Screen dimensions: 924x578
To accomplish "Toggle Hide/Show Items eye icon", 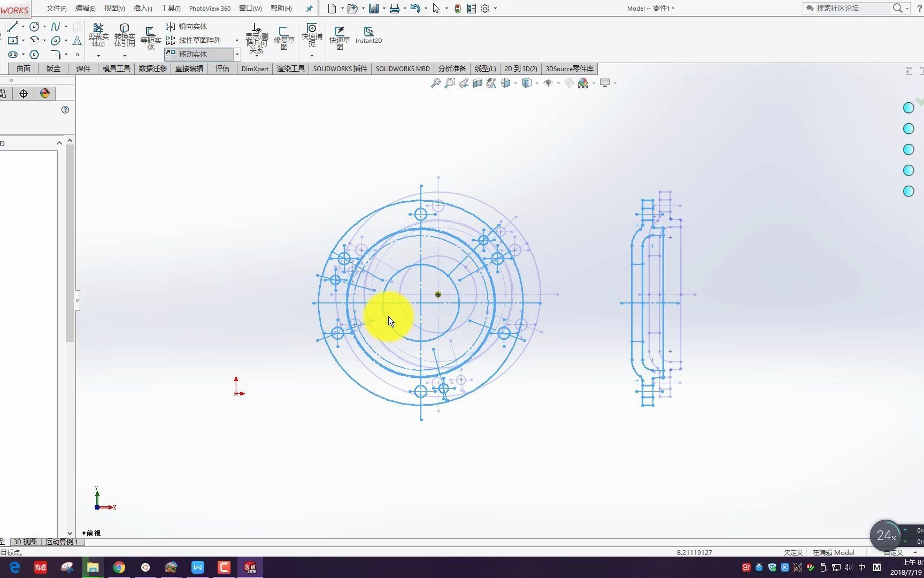I will pyautogui.click(x=548, y=83).
